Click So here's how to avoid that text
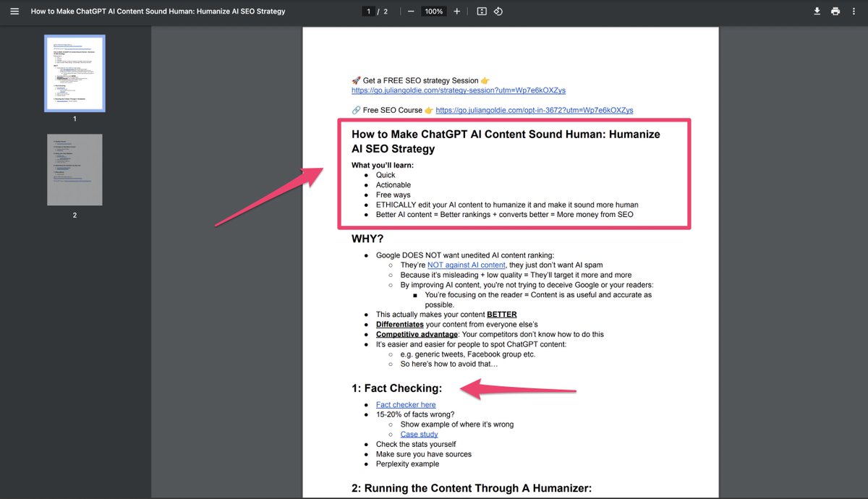868x499 pixels. [449, 364]
